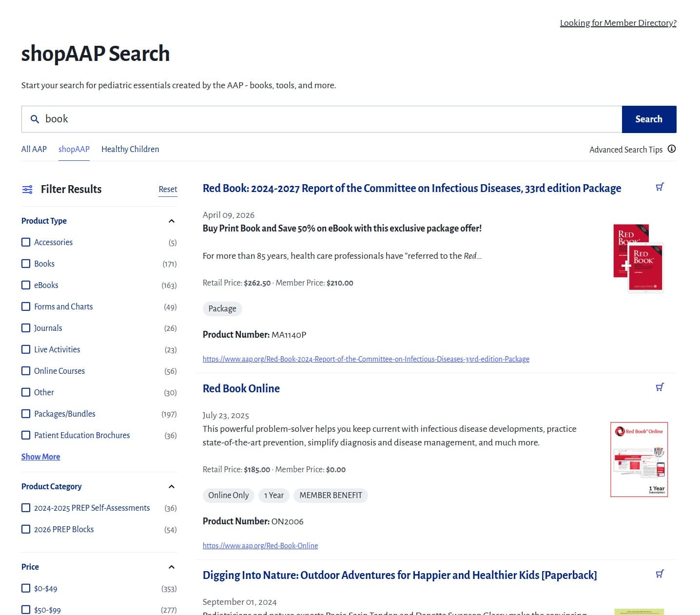
Task: Add Red Book 33rd edition Package to cart
Action: coord(660,187)
